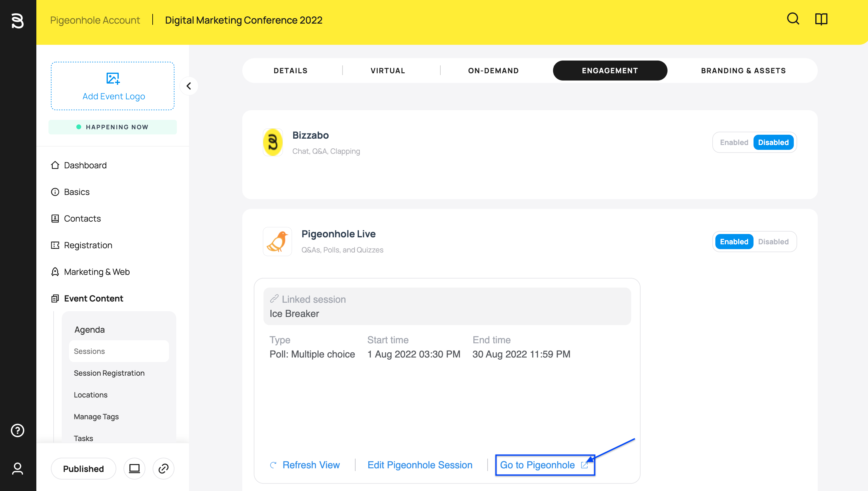Image resolution: width=868 pixels, height=491 pixels.
Task: Set Bizzabo engagement to Disabled
Action: pos(773,142)
